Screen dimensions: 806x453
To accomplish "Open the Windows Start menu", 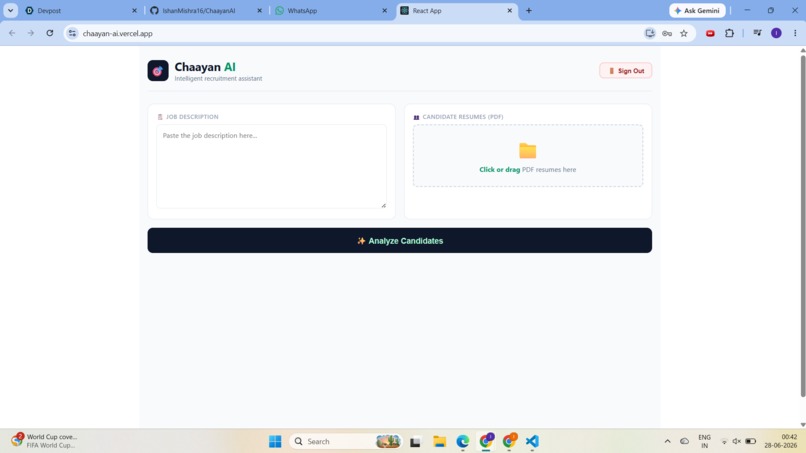I will pos(275,441).
